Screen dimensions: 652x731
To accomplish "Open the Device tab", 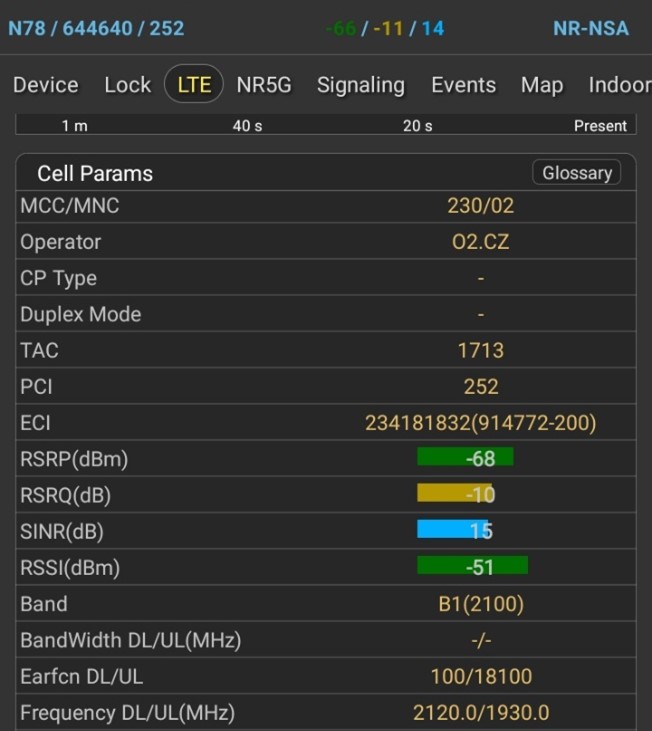I will coord(46,85).
